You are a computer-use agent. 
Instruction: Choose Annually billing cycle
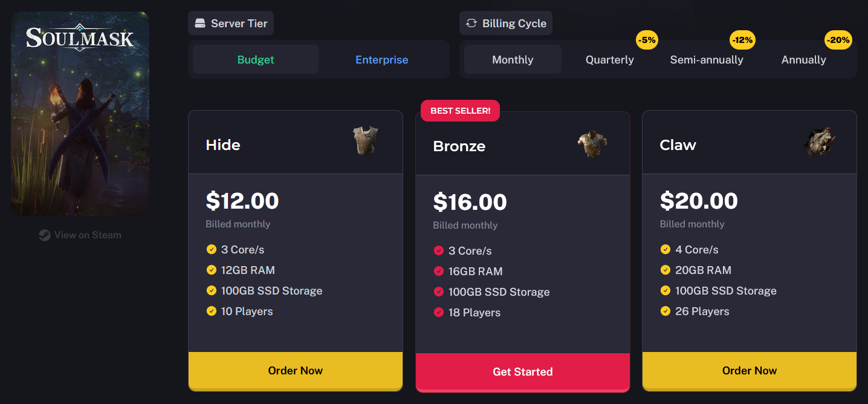pos(804,59)
